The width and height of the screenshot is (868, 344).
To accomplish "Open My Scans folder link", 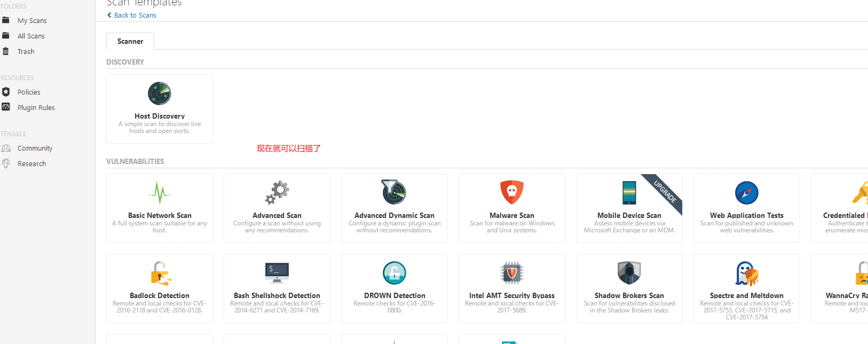I will pos(32,20).
